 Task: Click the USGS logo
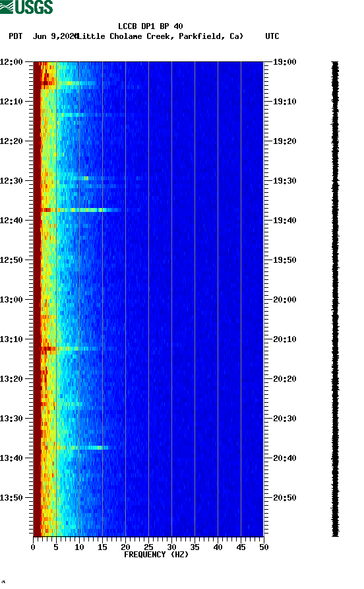tap(26, 7)
